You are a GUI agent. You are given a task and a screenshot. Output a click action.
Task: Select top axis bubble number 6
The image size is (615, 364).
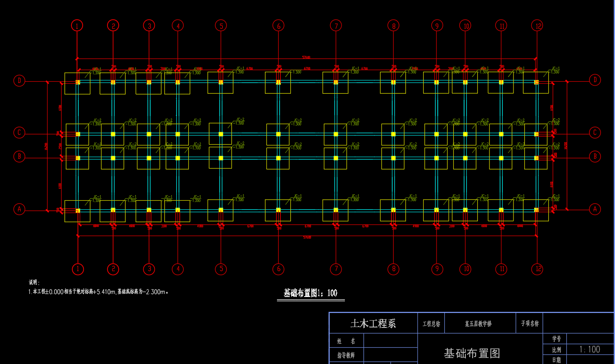point(278,26)
